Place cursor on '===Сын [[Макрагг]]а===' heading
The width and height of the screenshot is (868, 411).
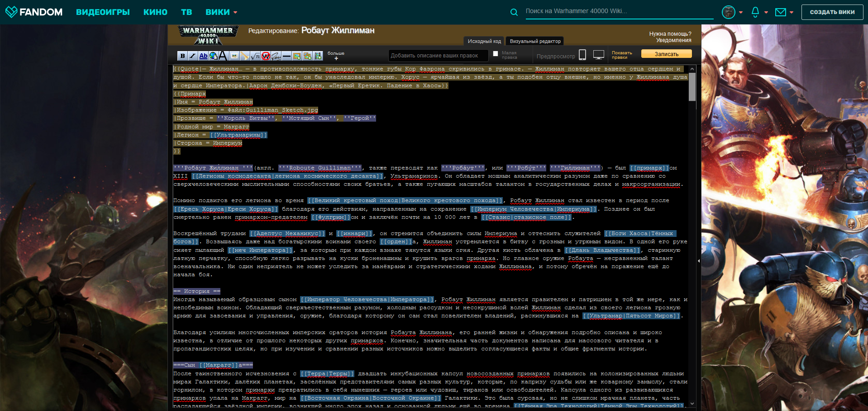(213, 365)
